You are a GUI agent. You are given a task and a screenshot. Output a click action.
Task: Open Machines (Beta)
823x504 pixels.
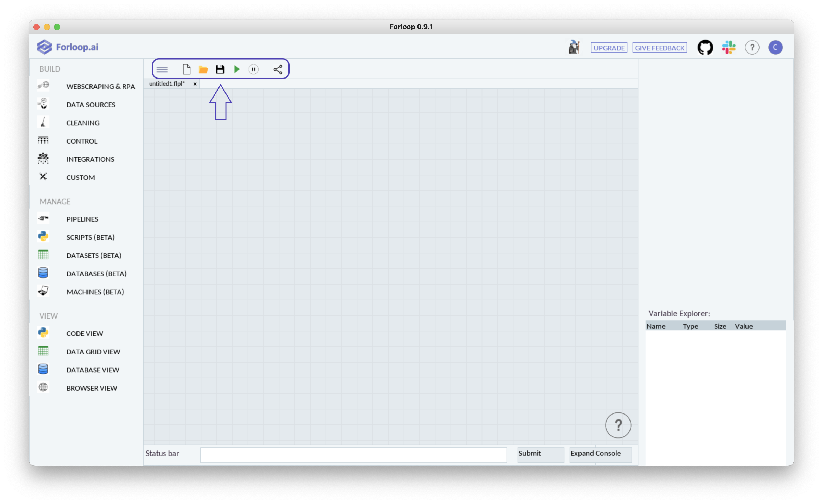pyautogui.click(x=95, y=292)
